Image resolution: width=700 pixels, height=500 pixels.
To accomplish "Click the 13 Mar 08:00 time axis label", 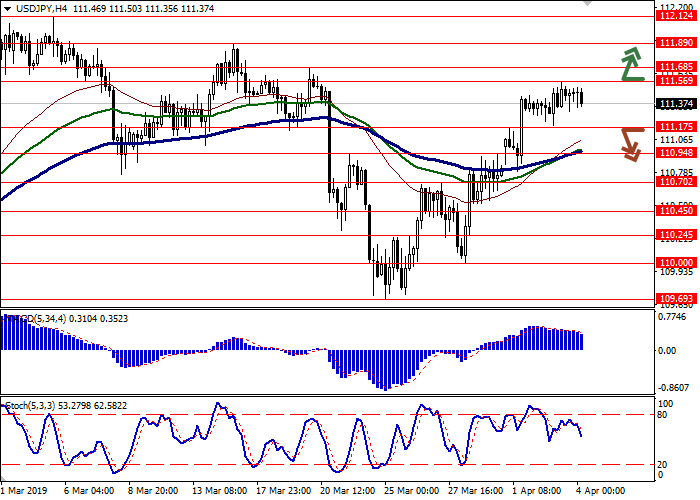I will click(x=220, y=491).
